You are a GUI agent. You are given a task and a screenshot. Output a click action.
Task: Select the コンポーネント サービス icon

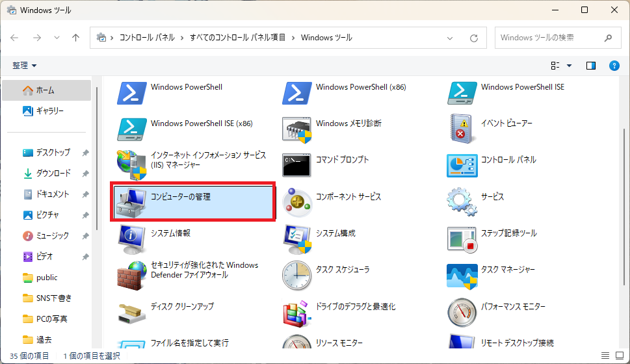(297, 202)
